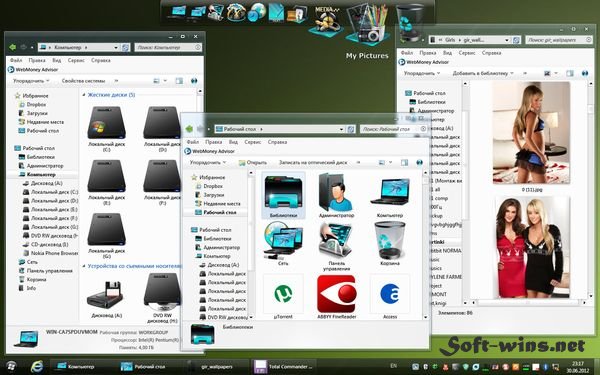The image size is (600, 375).
Task: Open view options dropdown in Компьютер window
Action: pyautogui.click(x=165, y=81)
